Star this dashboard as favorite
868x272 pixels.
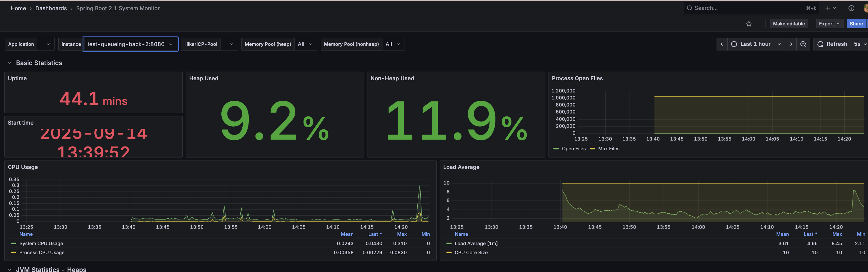[x=749, y=24]
